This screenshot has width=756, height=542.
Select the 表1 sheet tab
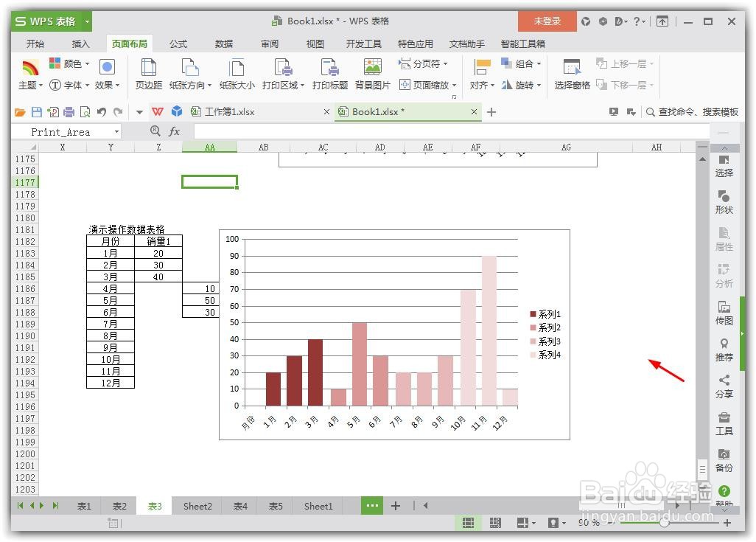[84, 507]
